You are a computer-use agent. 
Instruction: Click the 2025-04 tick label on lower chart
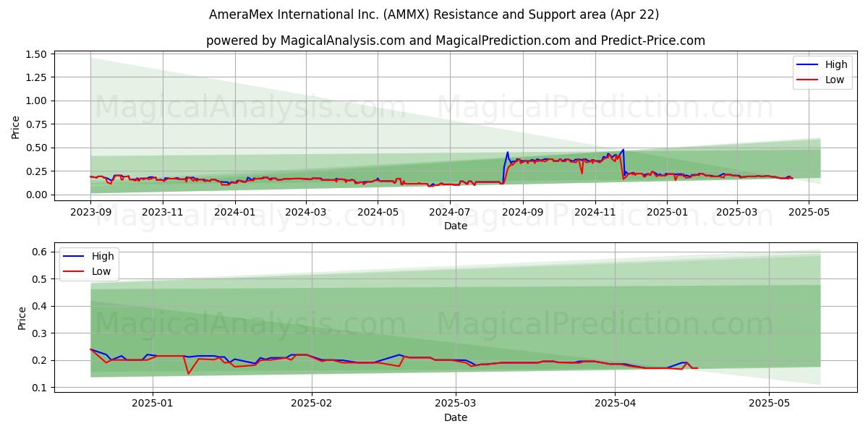[x=616, y=404]
